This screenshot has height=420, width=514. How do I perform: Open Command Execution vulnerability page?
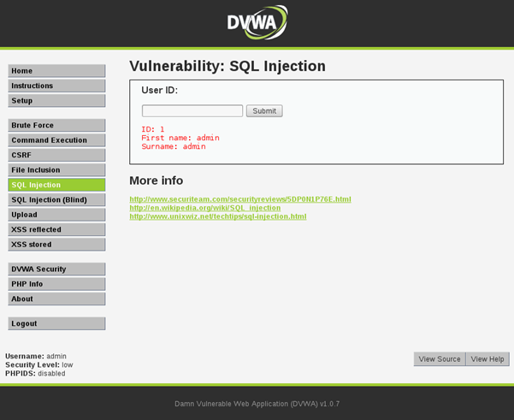(56, 140)
